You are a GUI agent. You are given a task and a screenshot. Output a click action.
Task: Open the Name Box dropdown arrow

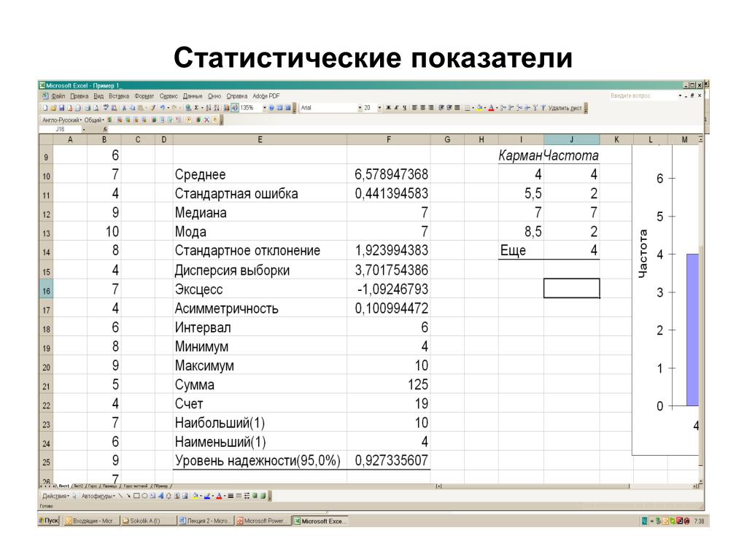84,129
